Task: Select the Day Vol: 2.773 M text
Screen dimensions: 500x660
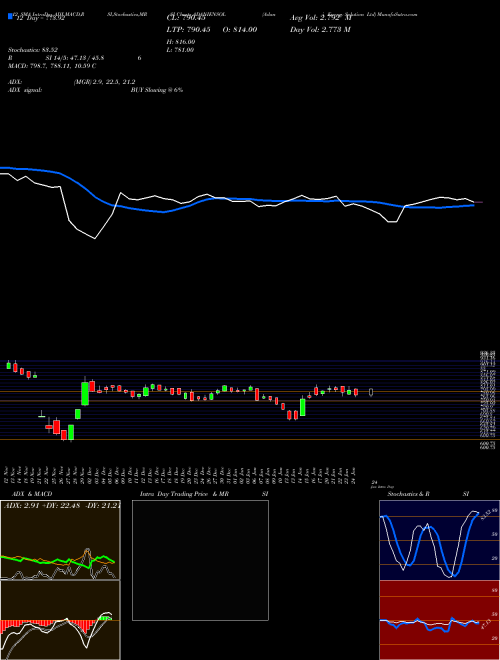Action: tap(320, 29)
